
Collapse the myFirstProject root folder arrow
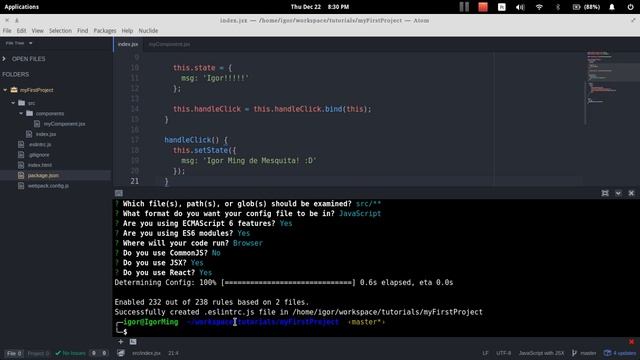point(5,90)
